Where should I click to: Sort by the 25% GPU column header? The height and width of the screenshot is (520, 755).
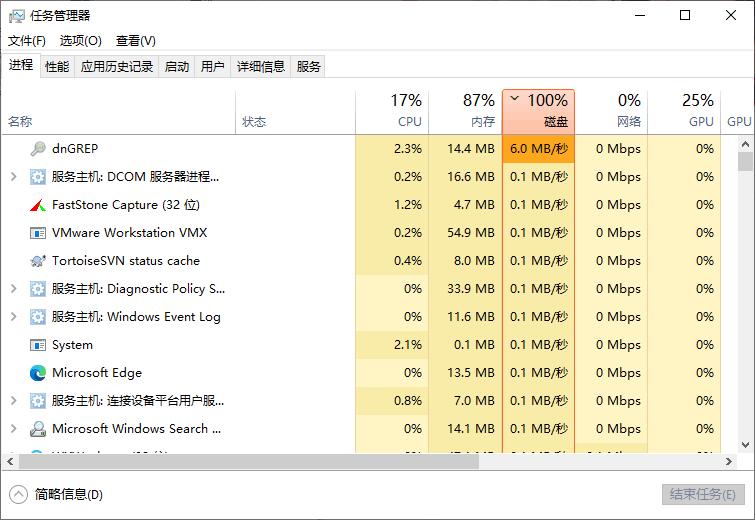[x=684, y=112]
